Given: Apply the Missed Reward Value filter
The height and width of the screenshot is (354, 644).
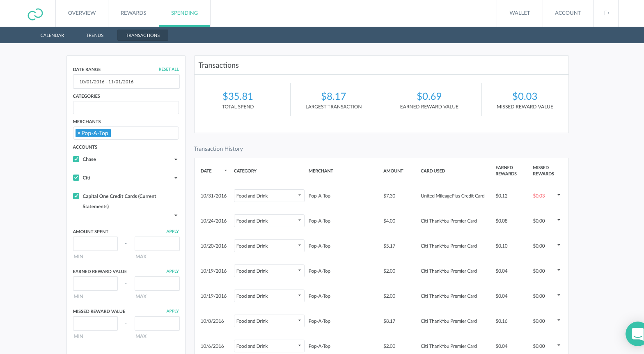Looking at the screenshot, I should [172, 311].
